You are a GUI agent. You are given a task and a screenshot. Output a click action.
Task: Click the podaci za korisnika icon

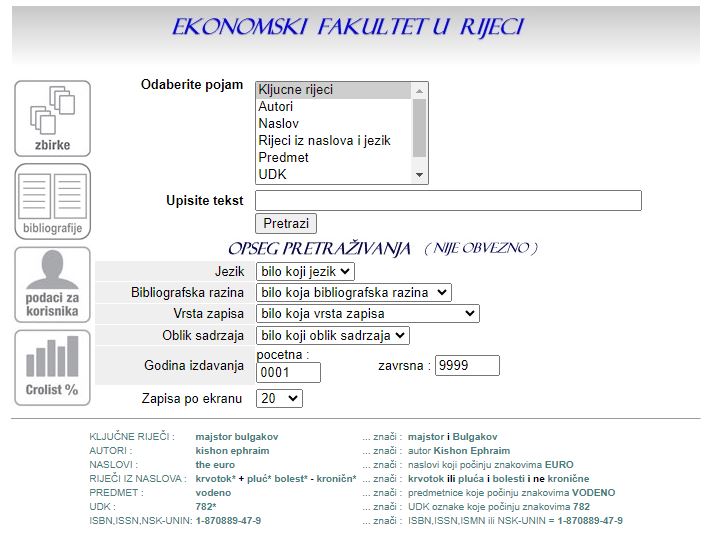52,284
